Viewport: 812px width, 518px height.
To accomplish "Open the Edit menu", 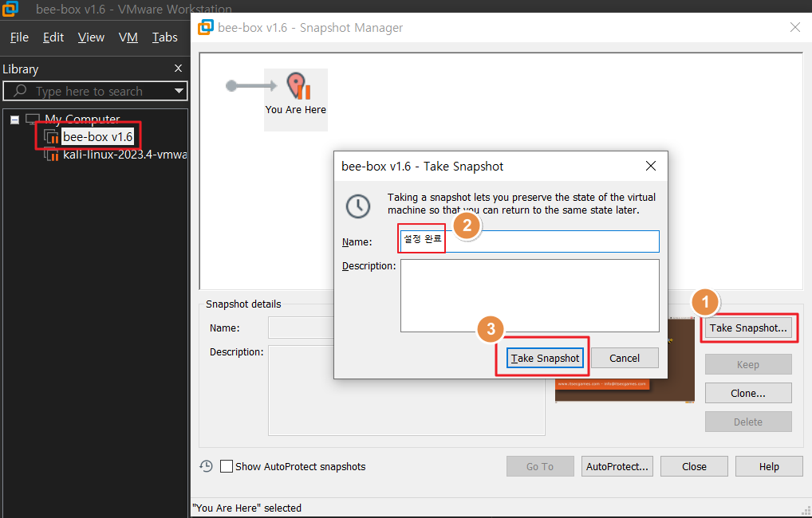I will pyautogui.click(x=53, y=37).
